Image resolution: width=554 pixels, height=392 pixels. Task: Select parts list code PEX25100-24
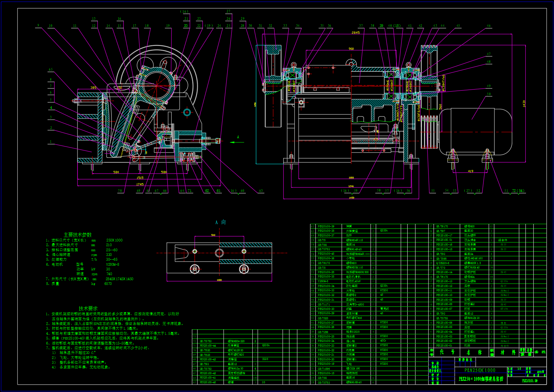[x=326, y=341]
